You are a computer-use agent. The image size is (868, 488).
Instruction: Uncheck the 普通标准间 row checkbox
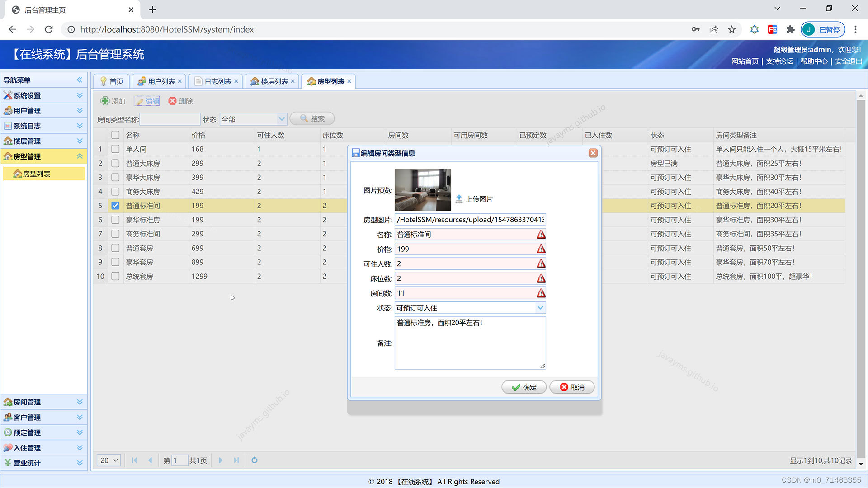115,206
